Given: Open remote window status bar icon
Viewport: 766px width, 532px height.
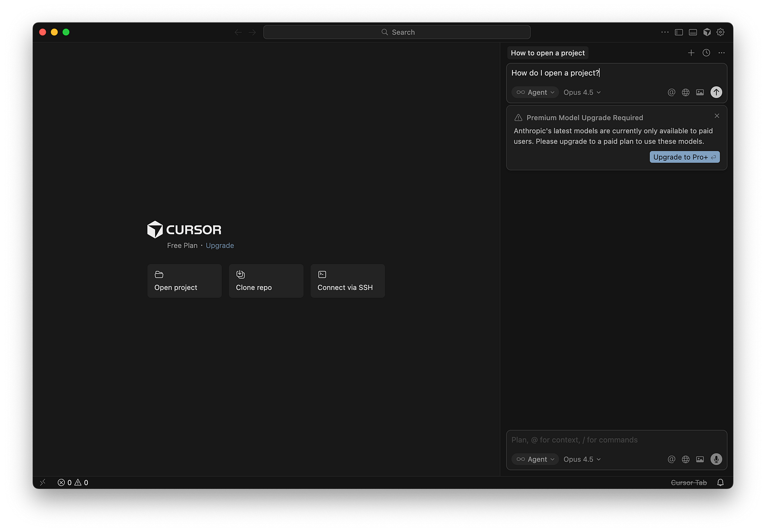Looking at the screenshot, I should tap(43, 483).
